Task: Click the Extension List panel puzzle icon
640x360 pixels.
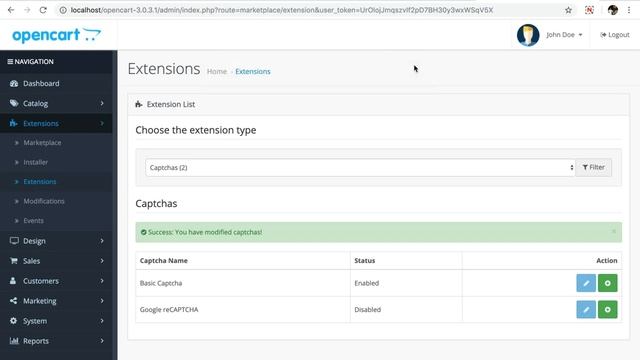Action: click(x=139, y=104)
